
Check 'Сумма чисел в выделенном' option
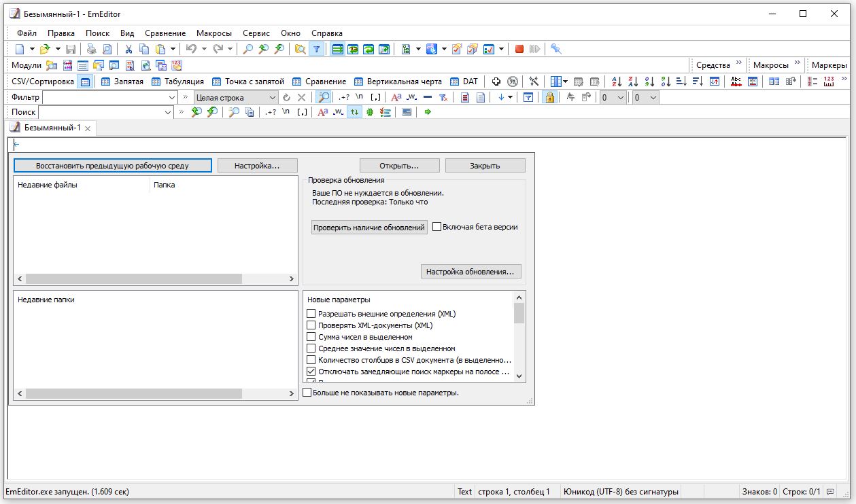point(311,337)
